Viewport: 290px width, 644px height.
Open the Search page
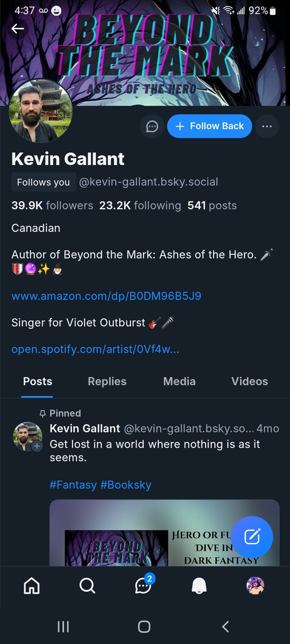[87, 586]
